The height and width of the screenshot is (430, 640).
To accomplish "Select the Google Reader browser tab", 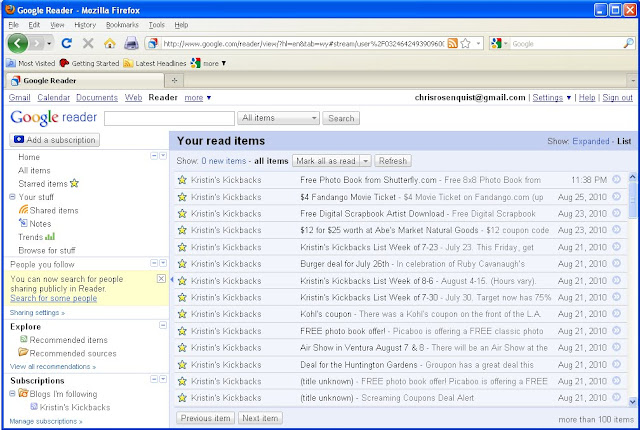I will pos(85,80).
